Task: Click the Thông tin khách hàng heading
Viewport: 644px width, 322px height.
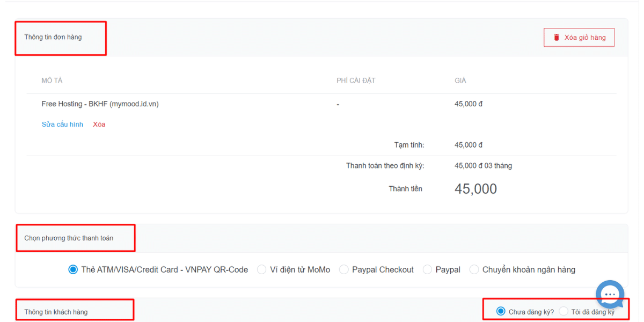Action: point(56,312)
